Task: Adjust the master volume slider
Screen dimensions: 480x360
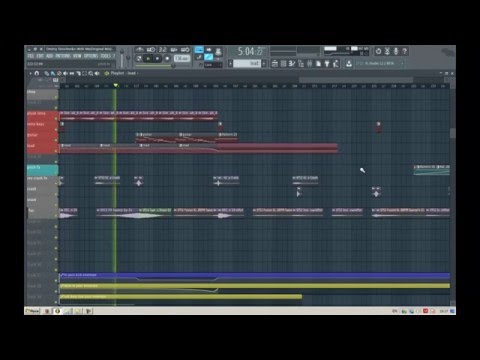Action: [122, 58]
